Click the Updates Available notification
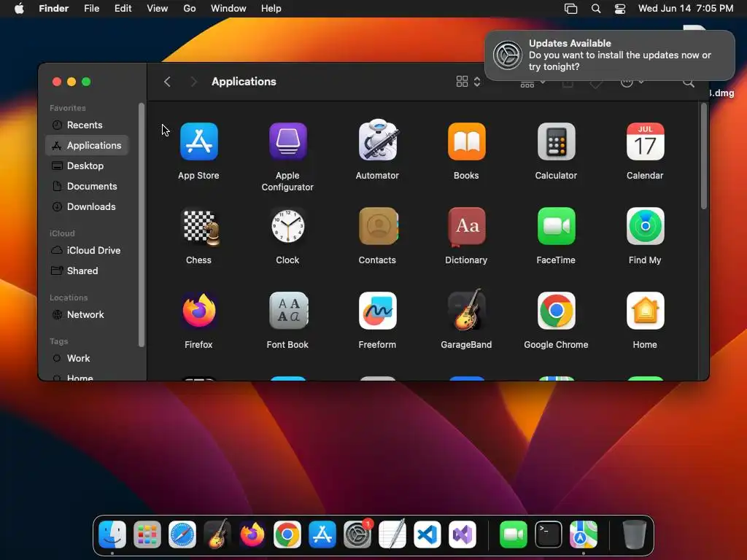 pyautogui.click(x=610, y=55)
